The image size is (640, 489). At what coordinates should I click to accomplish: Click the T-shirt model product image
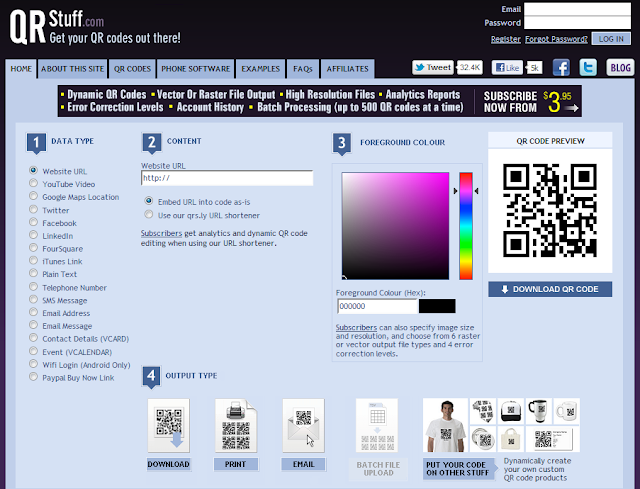coord(445,425)
